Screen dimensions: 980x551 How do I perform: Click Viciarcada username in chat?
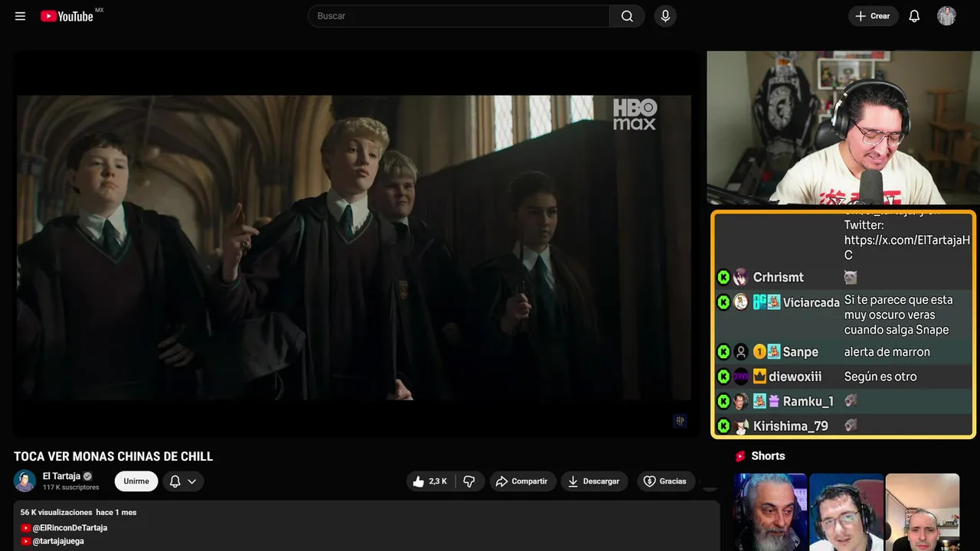[811, 302]
